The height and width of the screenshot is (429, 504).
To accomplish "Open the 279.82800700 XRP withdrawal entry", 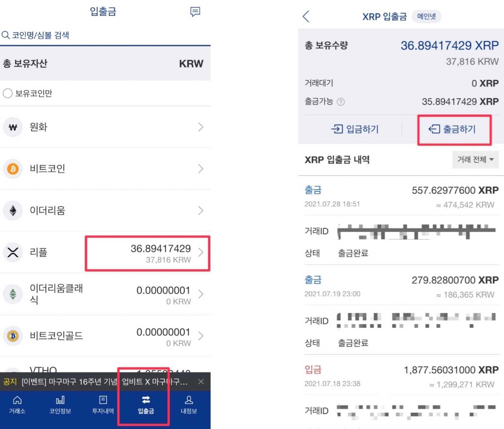I will pos(402,287).
